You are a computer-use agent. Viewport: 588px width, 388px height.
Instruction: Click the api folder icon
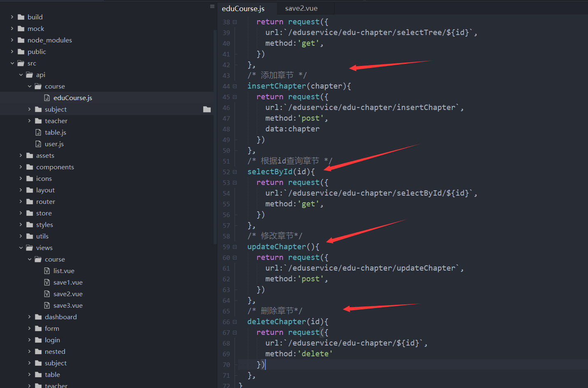pyautogui.click(x=30, y=75)
